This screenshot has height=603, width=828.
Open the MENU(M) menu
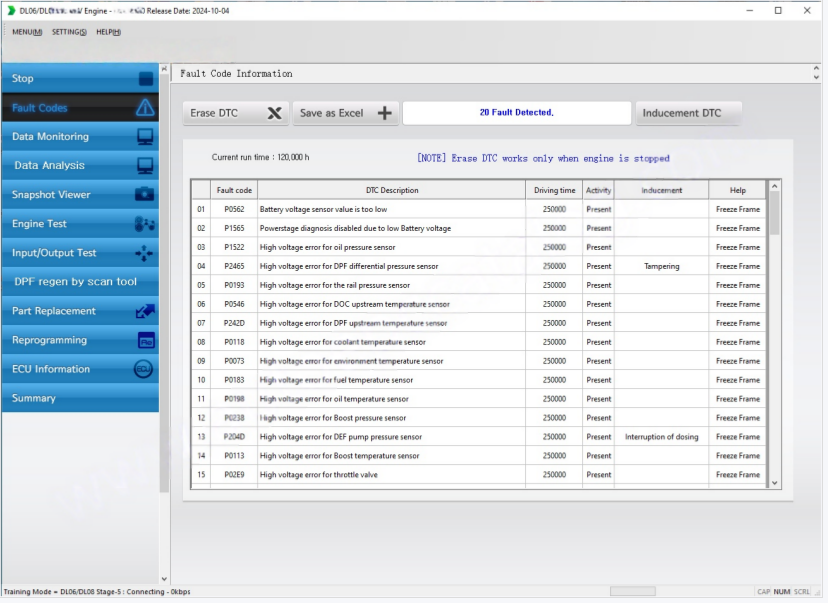27,32
